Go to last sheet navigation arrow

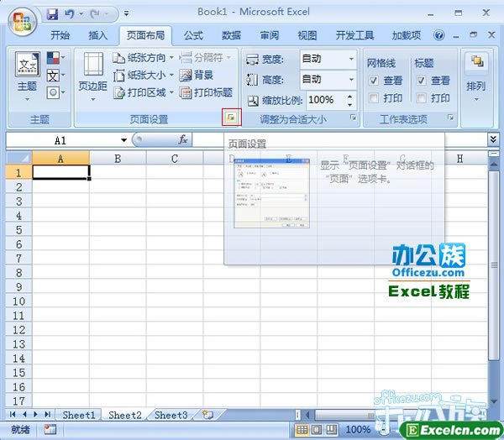pos(48,414)
